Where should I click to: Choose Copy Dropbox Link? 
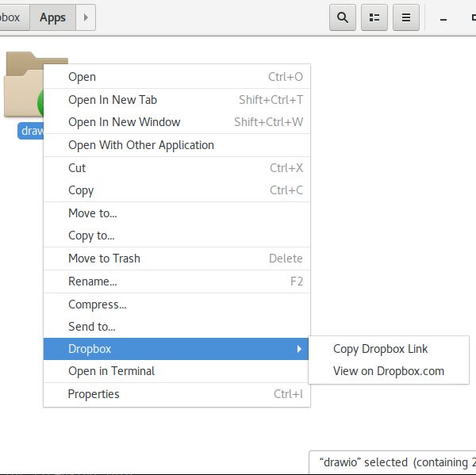tap(380, 349)
